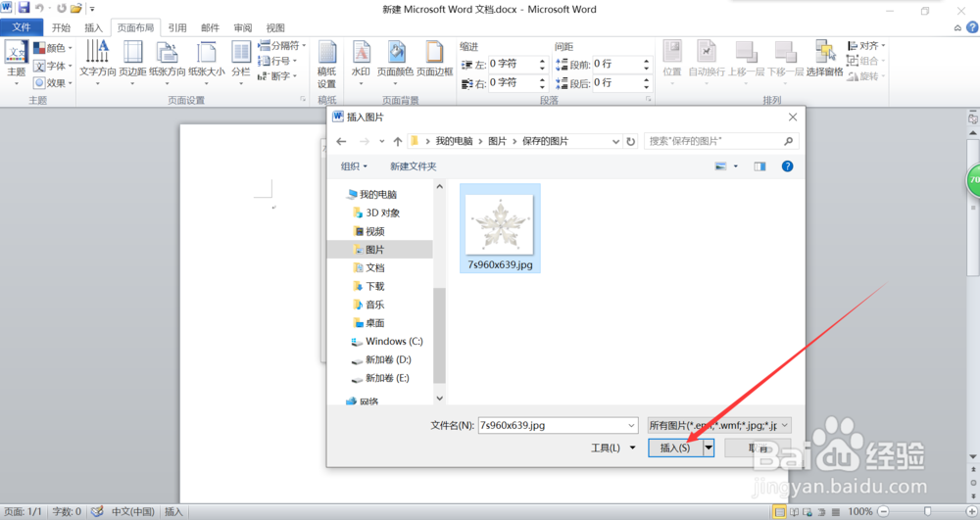
Task: Switch to the 邮件 tab
Action: point(210,27)
